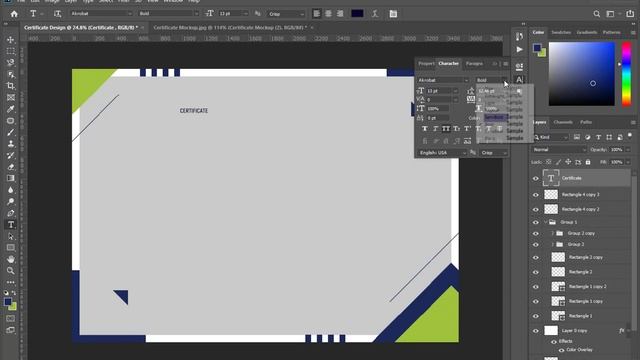Select the Lasso tool

[x=11, y=62]
